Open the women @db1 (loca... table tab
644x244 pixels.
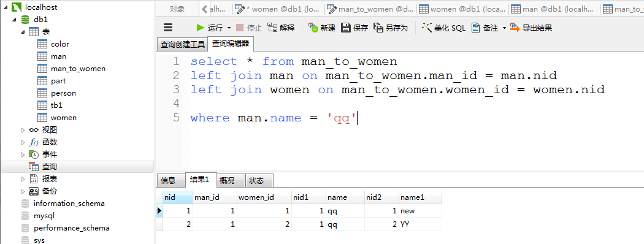click(462, 9)
